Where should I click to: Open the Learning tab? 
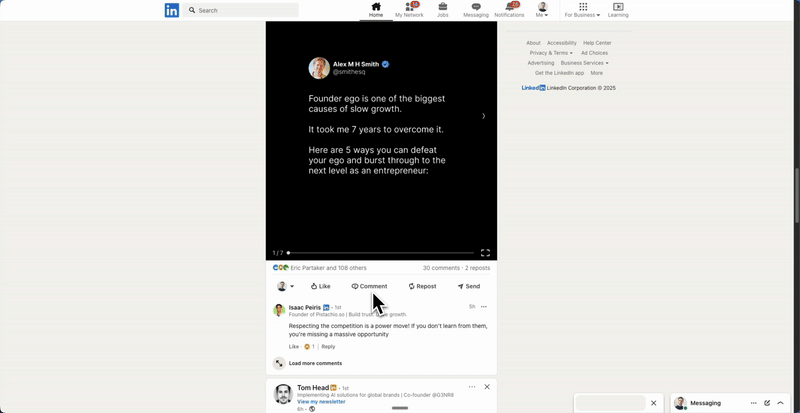[618, 10]
